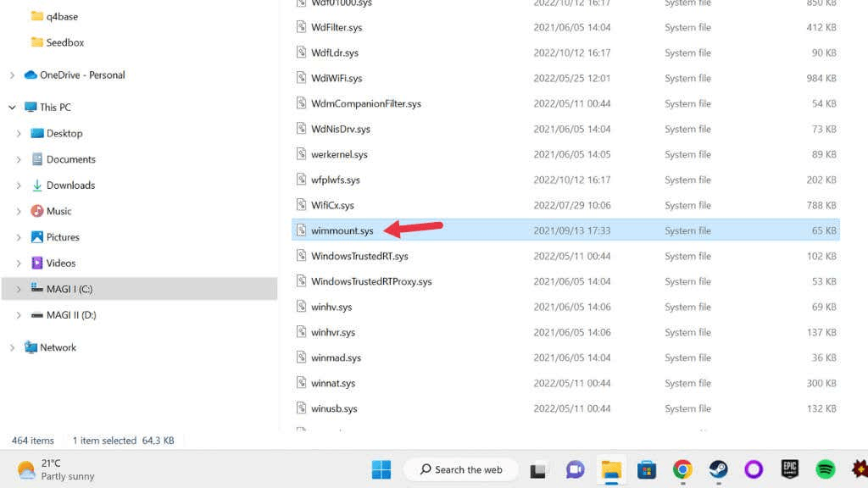Open the Seedbox folder
This screenshot has height=488, width=868.
58,42
